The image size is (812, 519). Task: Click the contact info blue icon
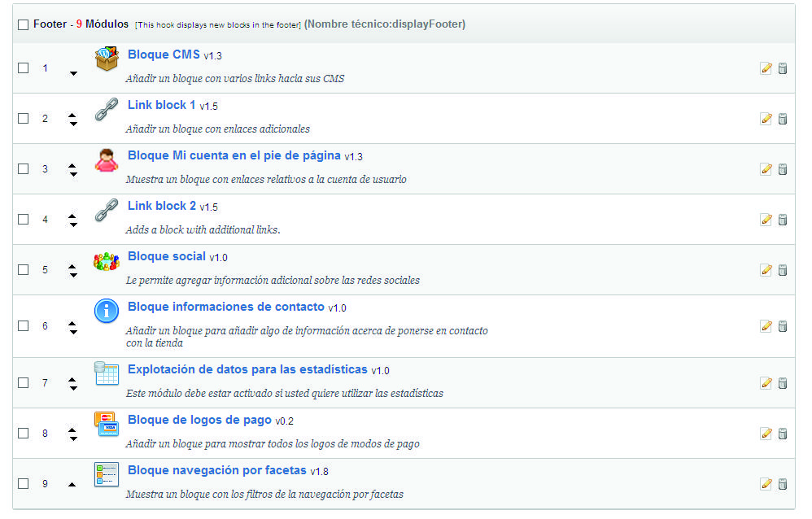coord(107,311)
